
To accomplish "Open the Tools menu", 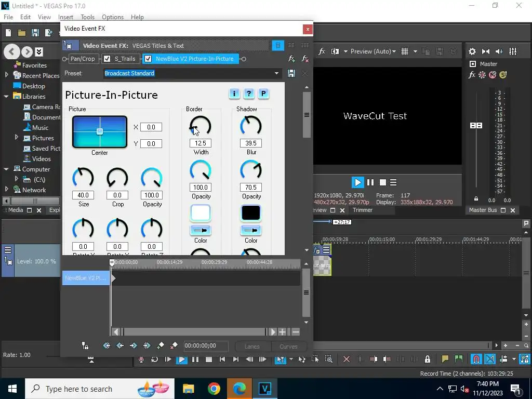I will [x=87, y=17].
